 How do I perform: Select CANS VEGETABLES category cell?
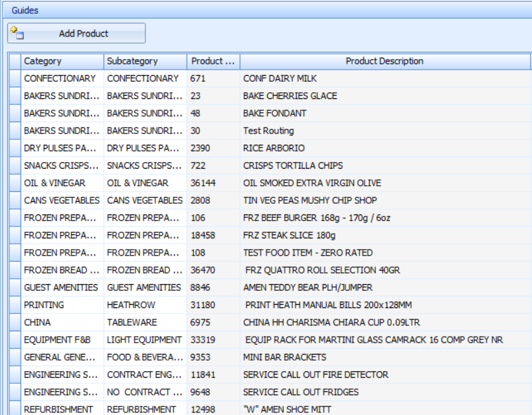[62, 201]
